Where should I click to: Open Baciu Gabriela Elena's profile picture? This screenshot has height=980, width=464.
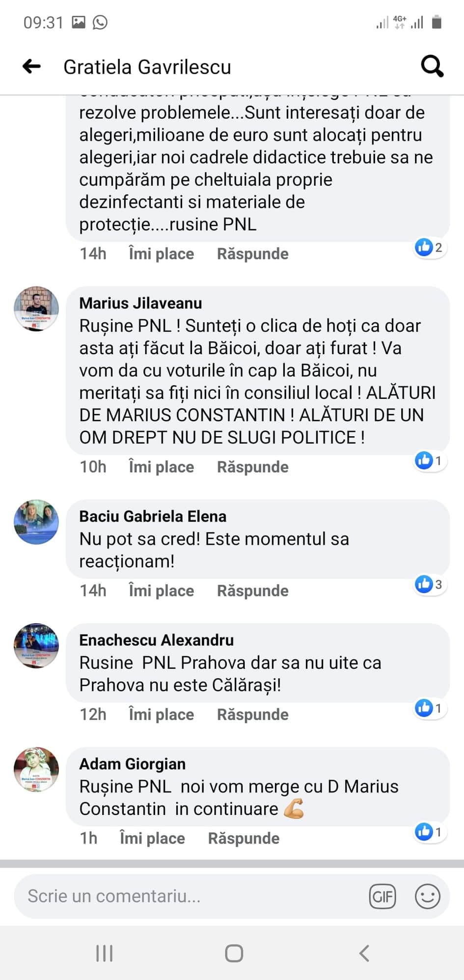pos(36,522)
